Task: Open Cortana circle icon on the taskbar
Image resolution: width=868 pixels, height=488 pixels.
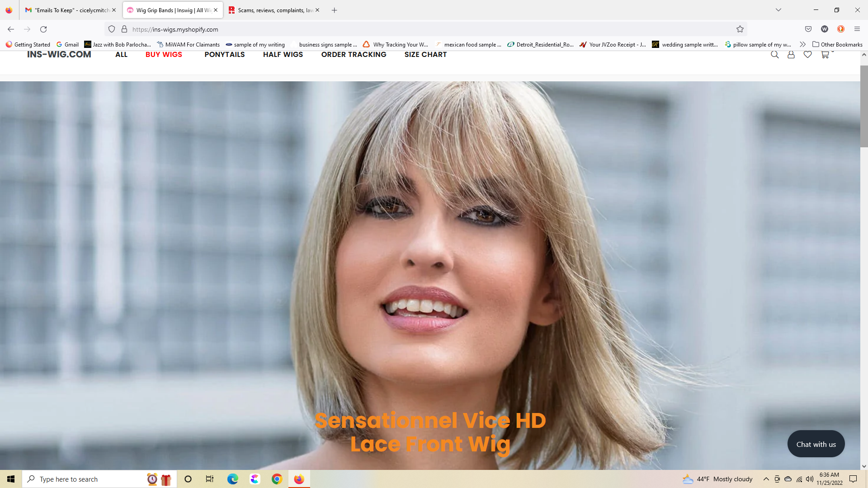Action: click(188, 479)
